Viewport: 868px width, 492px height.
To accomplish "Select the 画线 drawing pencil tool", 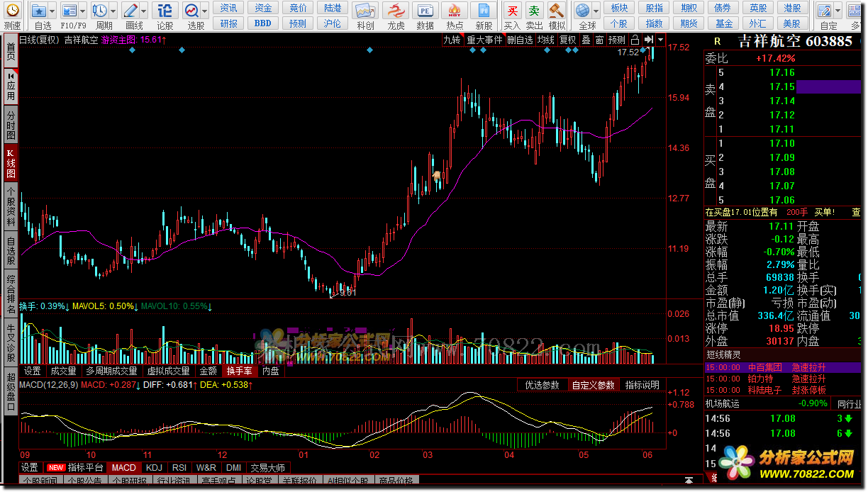I will click(x=131, y=11).
